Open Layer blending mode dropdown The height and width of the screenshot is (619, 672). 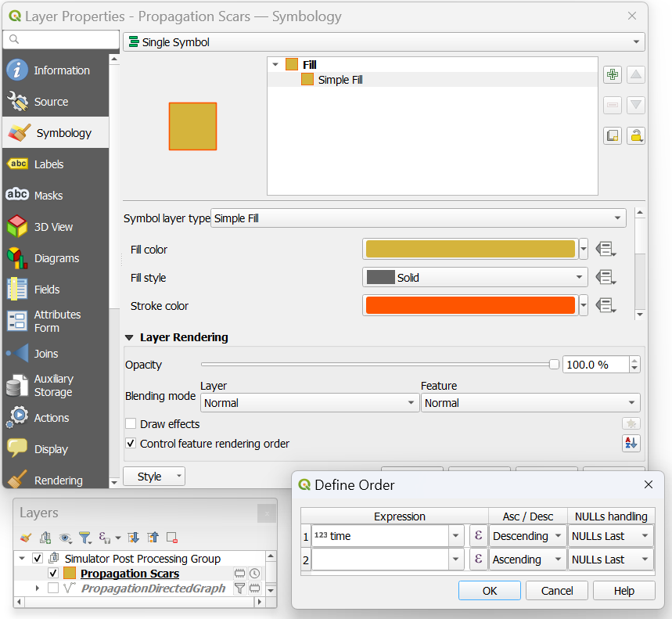coord(310,403)
